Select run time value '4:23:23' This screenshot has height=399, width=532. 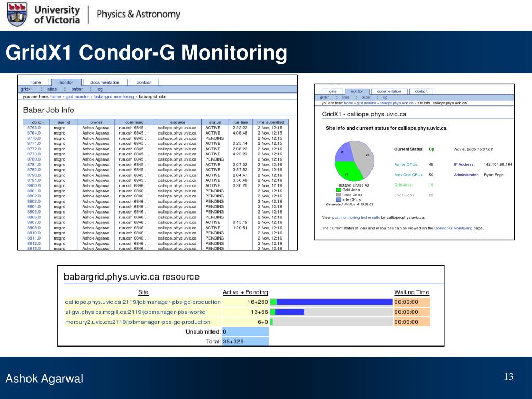(240, 154)
